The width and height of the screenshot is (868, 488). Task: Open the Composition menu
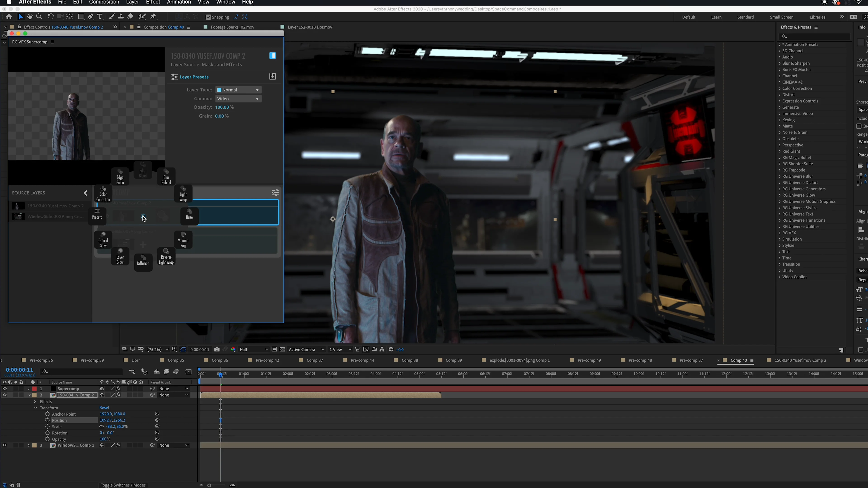pyautogui.click(x=104, y=2)
